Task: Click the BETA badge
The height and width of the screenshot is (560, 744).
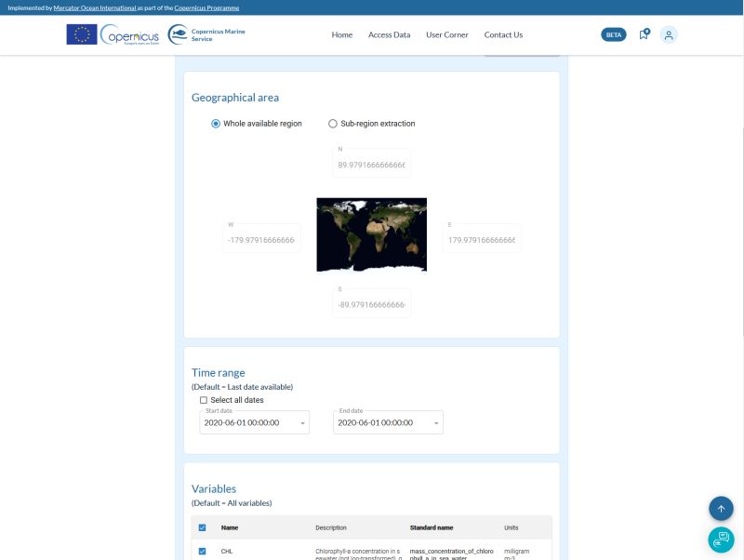Action: [613, 33]
